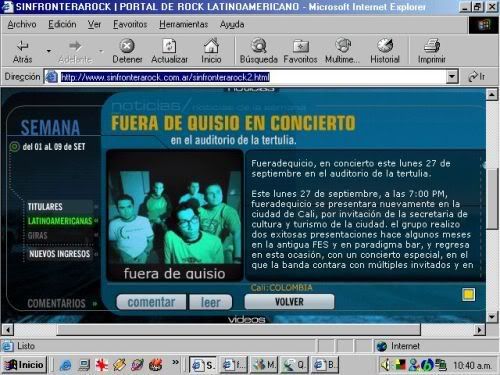Expand the address bar dropdown list
Viewport: 500px width, 375px height.
coord(452,77)
